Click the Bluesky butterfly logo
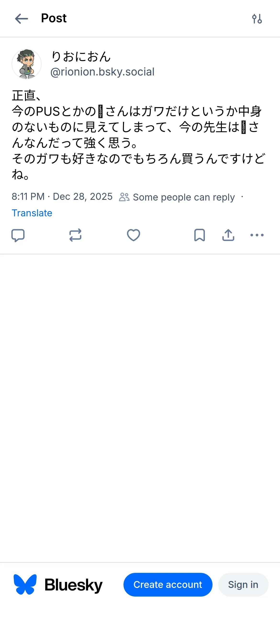The height and width of the screenshot is (644, 280). [25, 585]
